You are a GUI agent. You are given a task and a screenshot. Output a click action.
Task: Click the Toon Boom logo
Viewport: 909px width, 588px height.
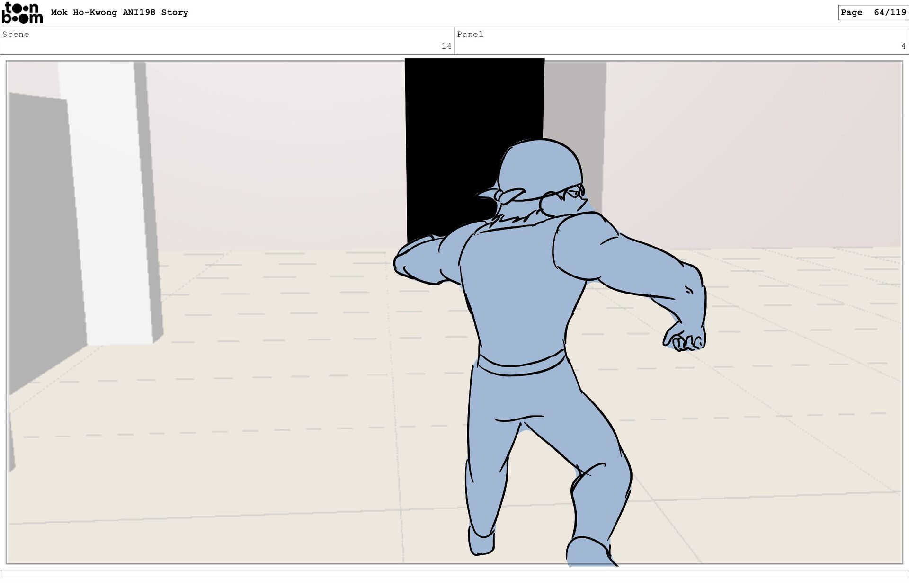click(x=22, y=13)
